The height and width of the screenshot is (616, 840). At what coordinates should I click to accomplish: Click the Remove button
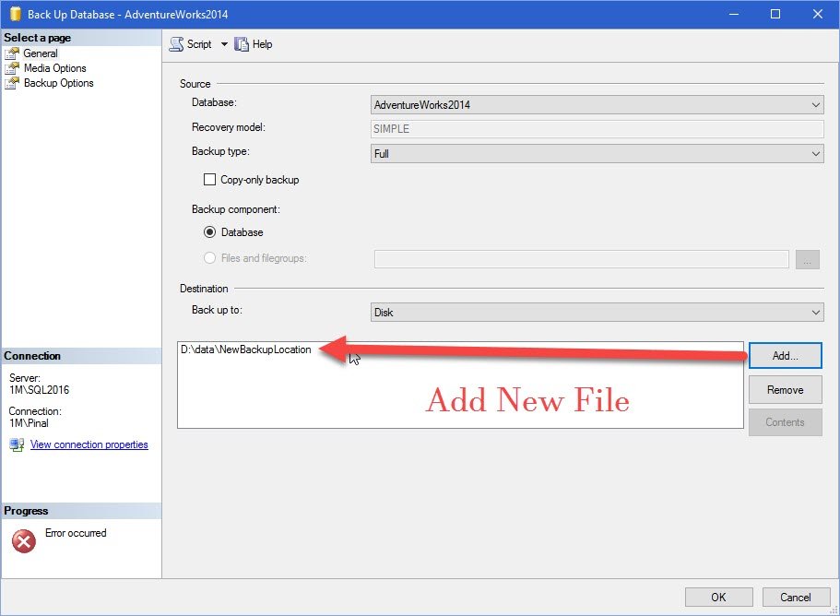[786, 390]
